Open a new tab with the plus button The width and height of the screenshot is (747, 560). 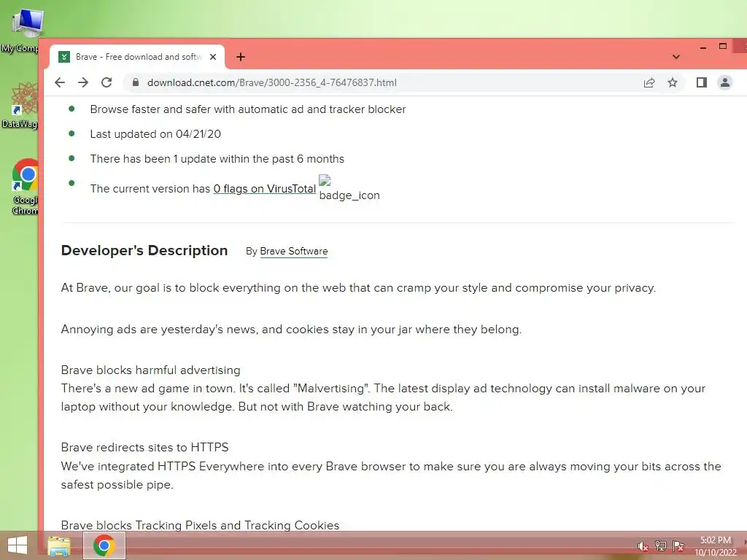(241, 57)
